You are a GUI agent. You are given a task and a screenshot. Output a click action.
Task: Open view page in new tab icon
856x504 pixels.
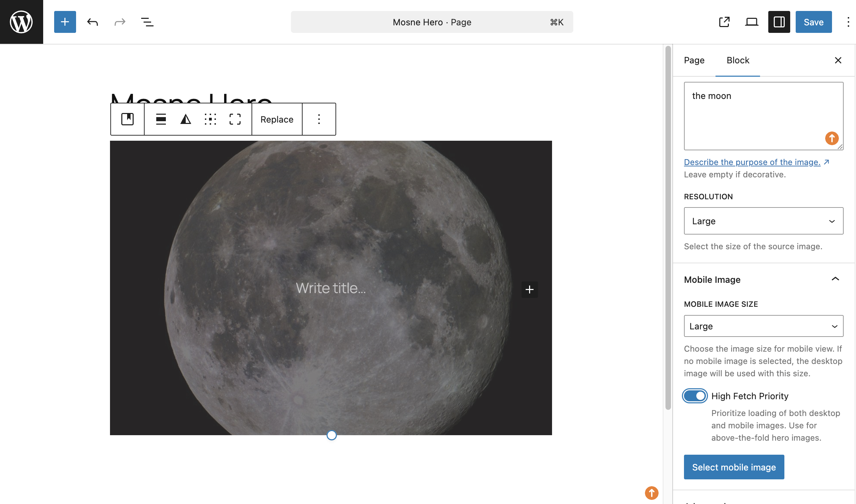(x=724, y=22)
